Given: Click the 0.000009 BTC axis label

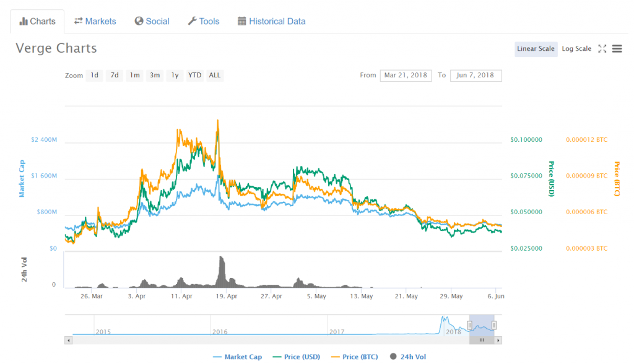Looking at the screenshot, I should [587, 176].
